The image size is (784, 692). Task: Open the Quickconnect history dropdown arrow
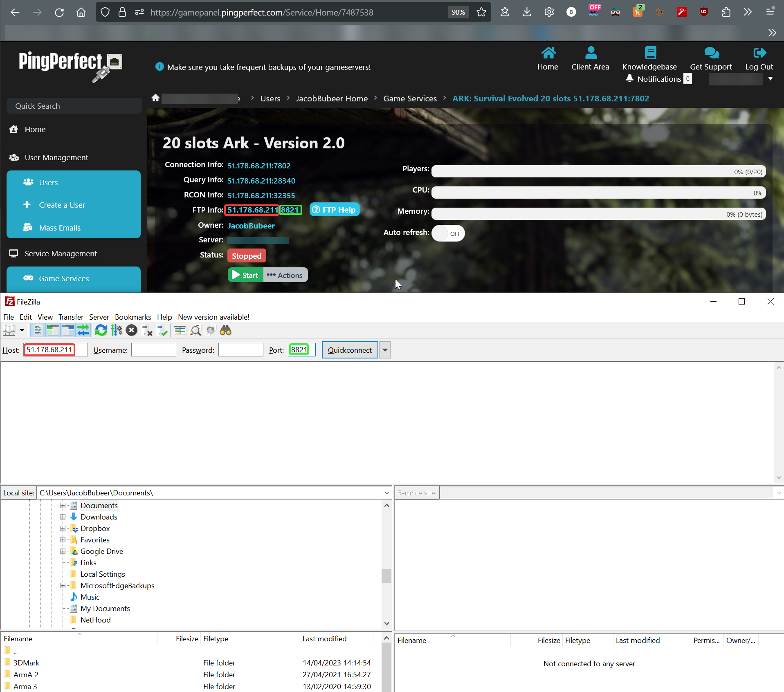click(385, 350)
